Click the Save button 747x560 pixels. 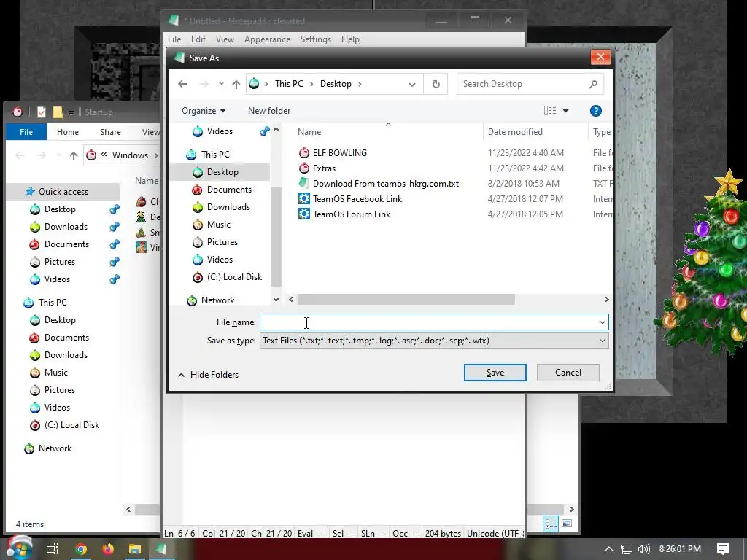[x=495, y=373]
